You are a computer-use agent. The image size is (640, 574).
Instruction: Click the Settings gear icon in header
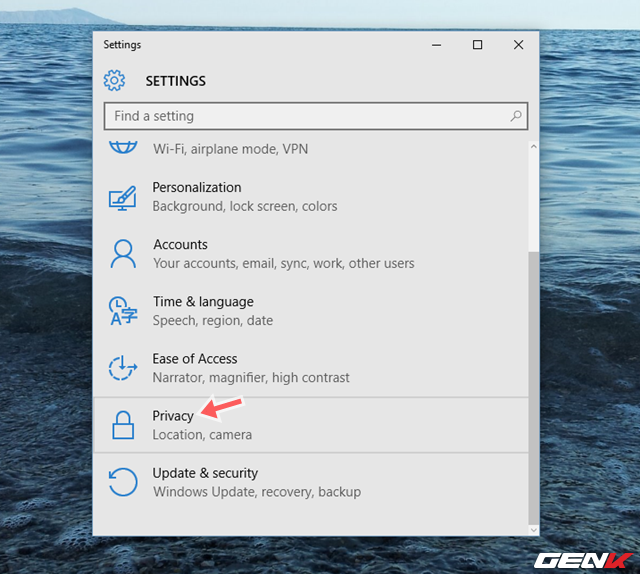115,80
